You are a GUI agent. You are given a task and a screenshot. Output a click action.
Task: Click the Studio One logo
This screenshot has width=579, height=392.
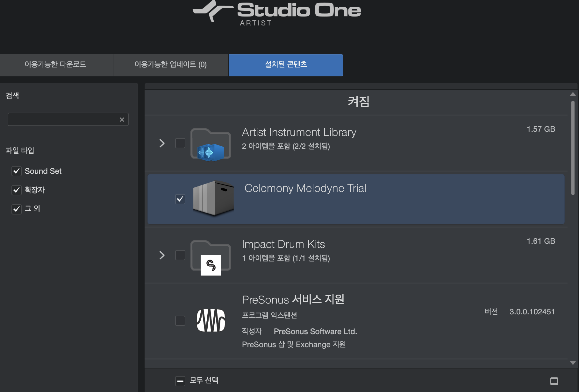[x=276, y=13]
